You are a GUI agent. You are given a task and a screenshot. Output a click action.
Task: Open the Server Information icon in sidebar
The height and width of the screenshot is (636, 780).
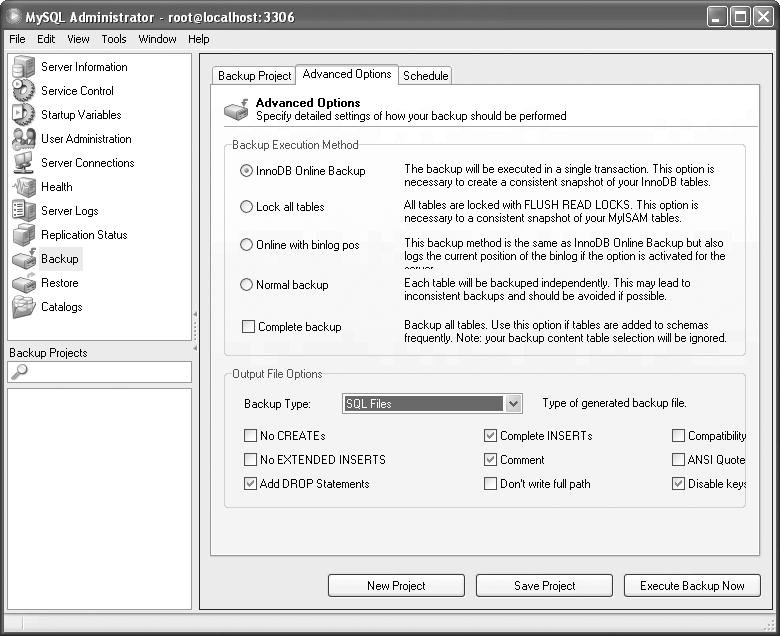pyautogui.click(x=23, y=67)
